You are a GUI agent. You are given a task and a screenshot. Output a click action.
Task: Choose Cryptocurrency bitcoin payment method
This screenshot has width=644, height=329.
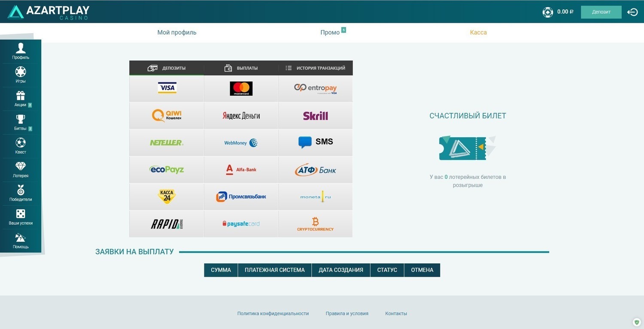pyautogui.click(x=316, y=223)
